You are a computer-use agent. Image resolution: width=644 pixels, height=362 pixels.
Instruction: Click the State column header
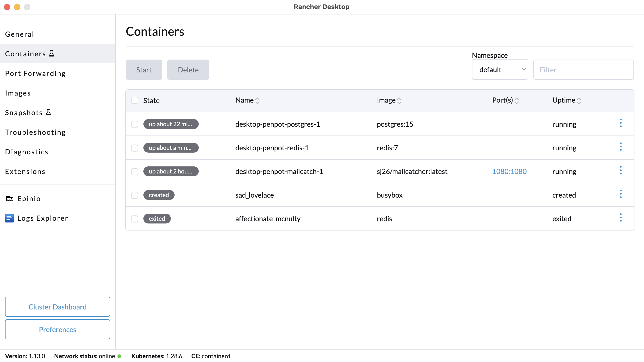pyautogui.click(x=151, y=101)
